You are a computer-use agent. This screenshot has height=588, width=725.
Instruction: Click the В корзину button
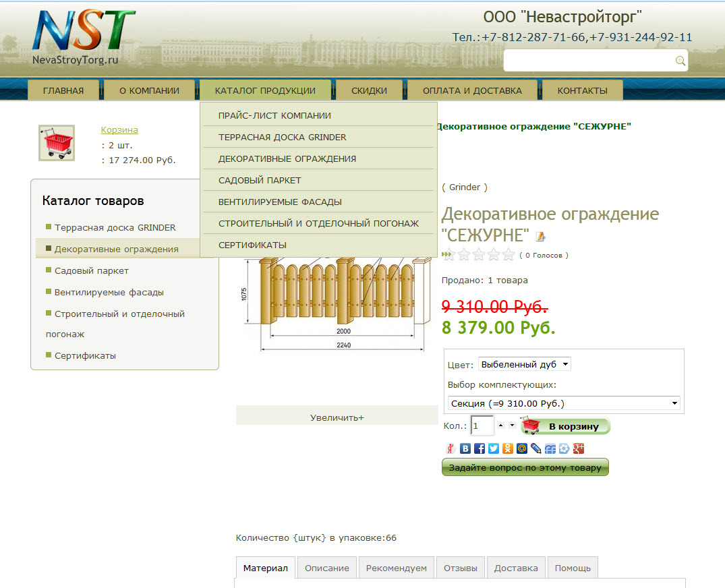[565, 426]
